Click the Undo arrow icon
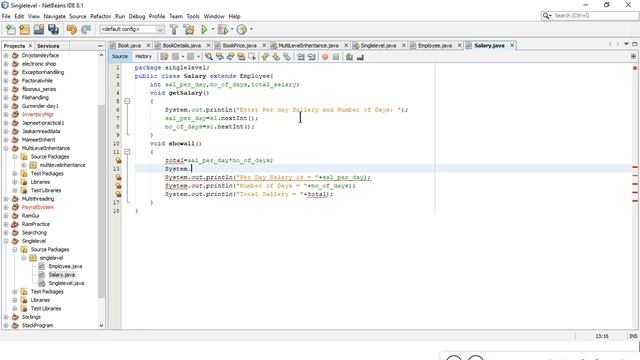Screen dimensions: 640x360 coord(72,29)
